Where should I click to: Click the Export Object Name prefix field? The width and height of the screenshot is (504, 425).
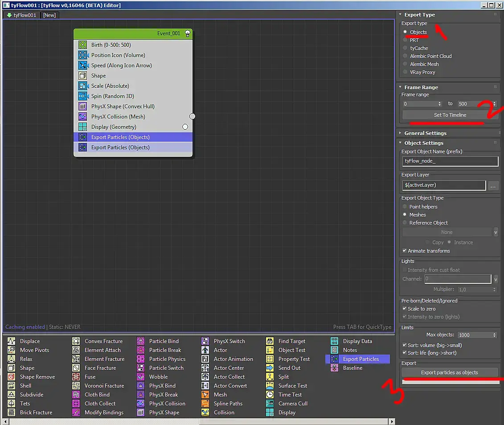click(x=450, y=161)
